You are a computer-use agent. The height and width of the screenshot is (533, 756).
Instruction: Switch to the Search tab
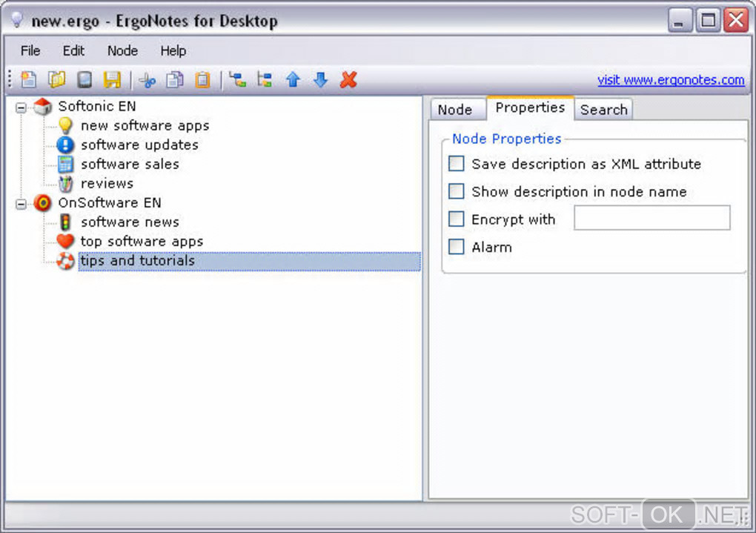pyautogui.click(x=603, y=110)
